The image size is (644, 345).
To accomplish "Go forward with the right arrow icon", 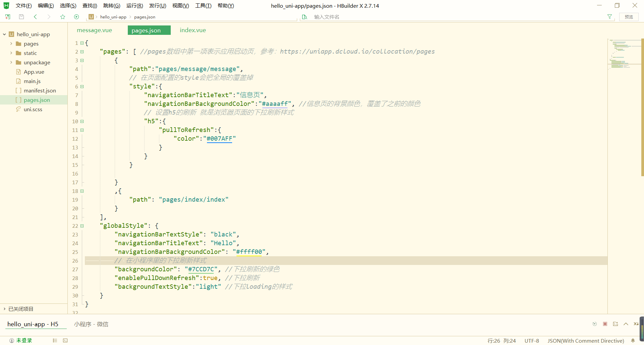I will tap(49, 17).
